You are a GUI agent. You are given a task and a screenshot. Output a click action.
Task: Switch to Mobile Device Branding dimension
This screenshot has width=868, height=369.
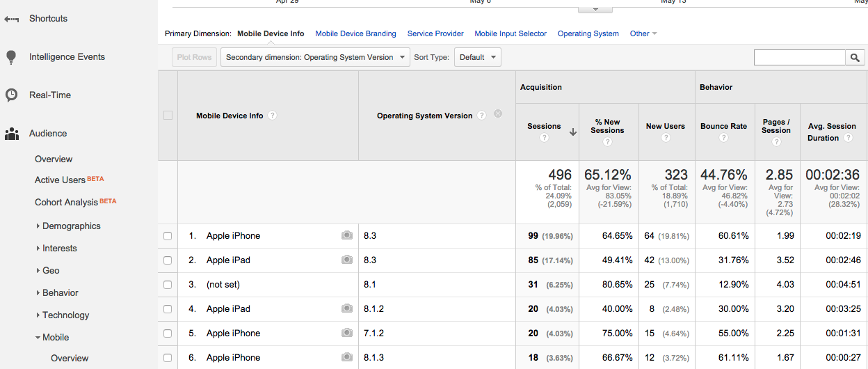355,33
